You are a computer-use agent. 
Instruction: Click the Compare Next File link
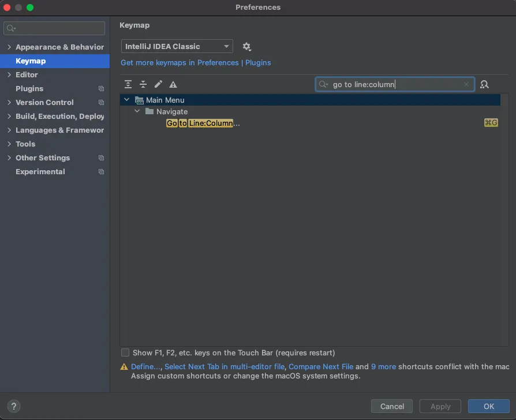tap(321, 366)
